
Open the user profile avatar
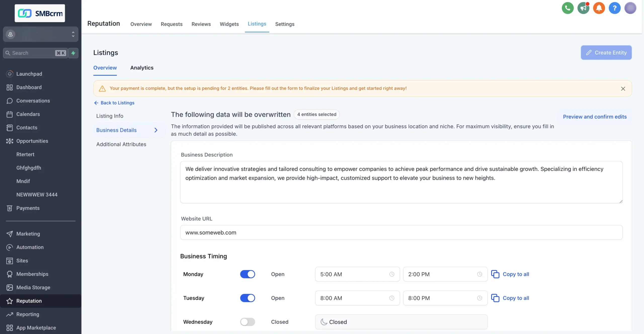tap(630, 8)
